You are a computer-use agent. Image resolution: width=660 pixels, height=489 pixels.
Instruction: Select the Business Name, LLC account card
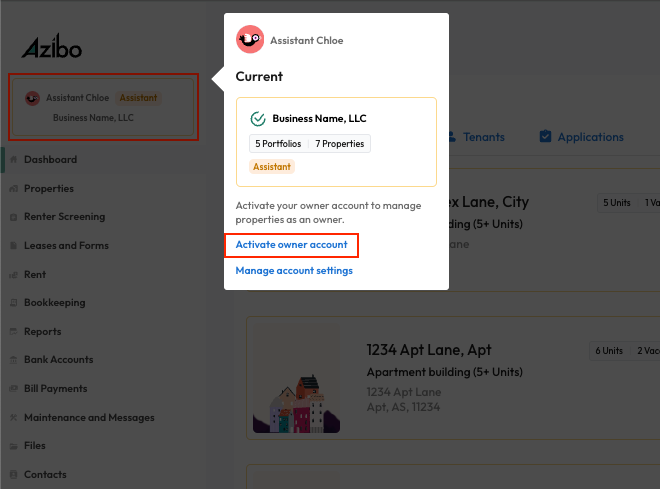pos(336,142)
